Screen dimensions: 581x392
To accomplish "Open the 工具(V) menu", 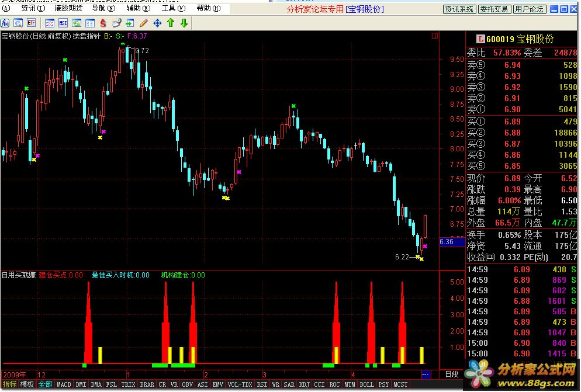I will [174, 8].
